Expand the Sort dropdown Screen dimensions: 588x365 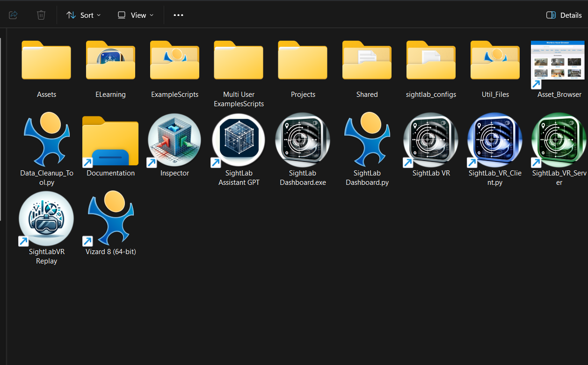point(83,15)
